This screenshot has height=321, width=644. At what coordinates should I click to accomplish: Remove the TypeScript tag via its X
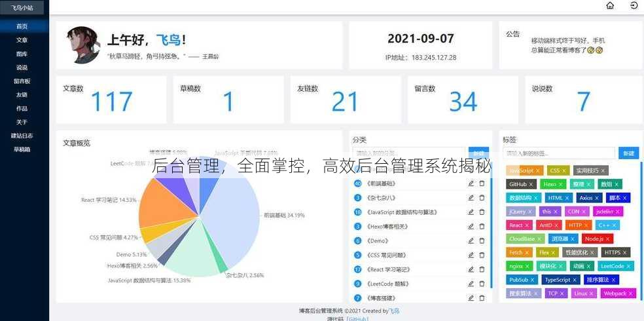(575, 280)
